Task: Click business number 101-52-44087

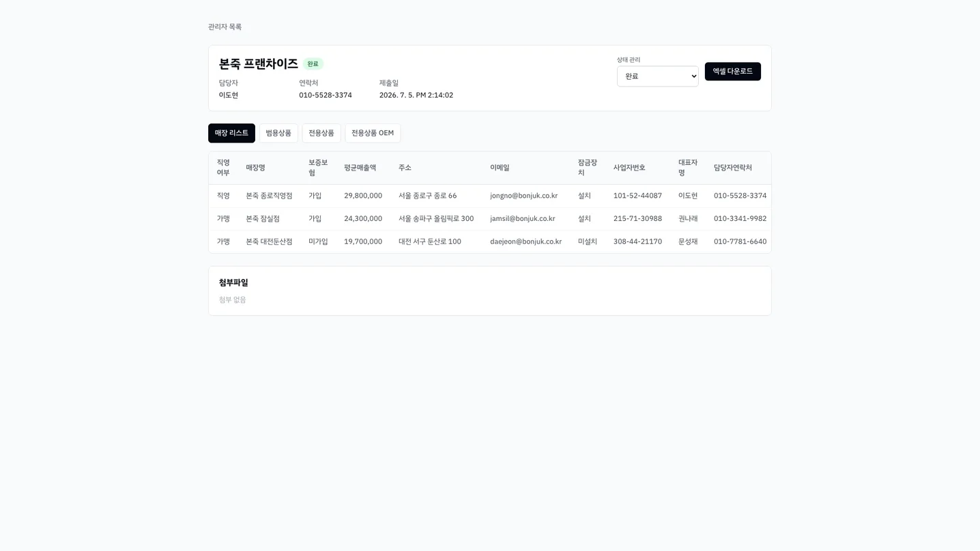Action: tap(638, 196)
